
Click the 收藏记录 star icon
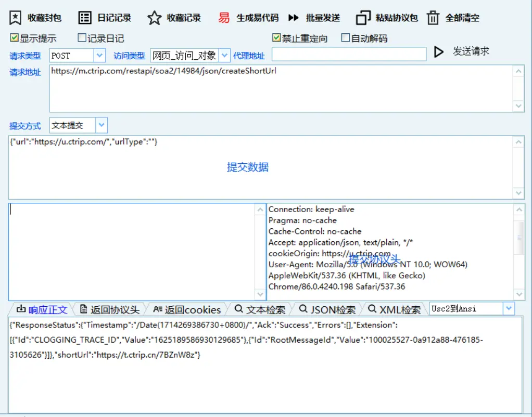click(x=155, y=18)
